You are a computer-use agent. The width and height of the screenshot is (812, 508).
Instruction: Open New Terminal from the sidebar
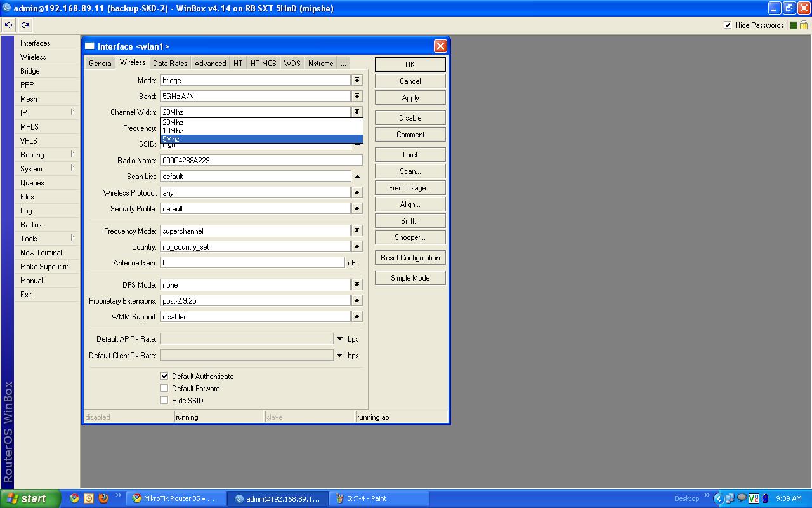[47, 253]
